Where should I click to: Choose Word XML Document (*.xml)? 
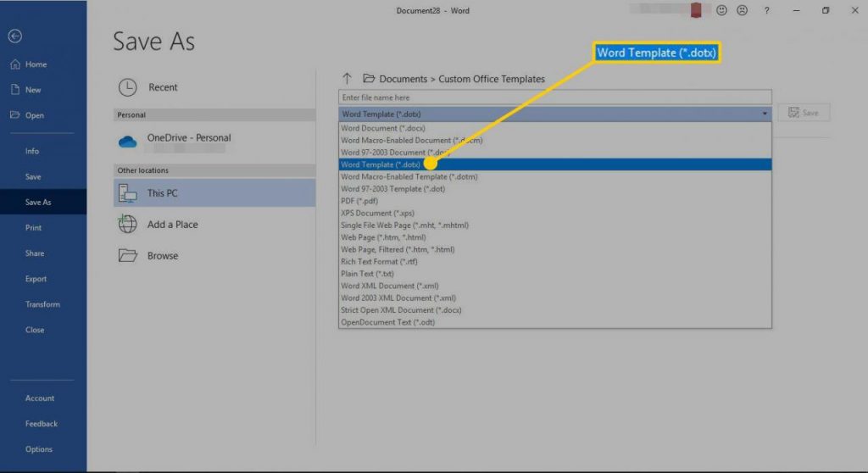554,287
